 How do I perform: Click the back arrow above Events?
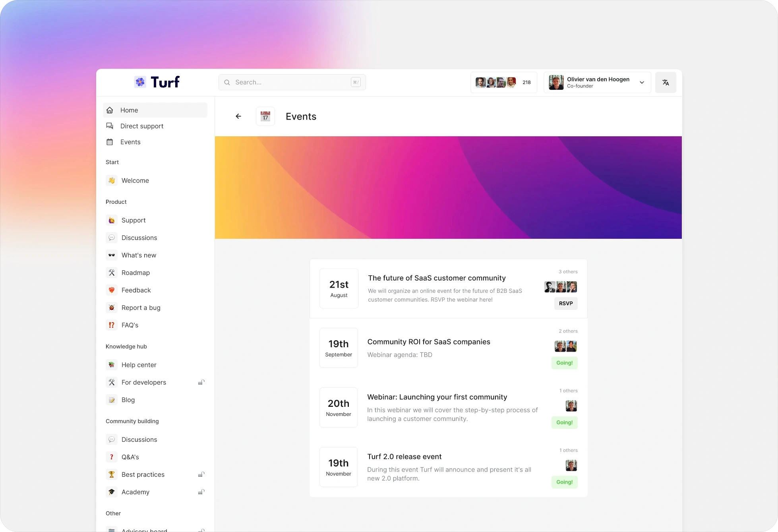(x=238, y=116)
